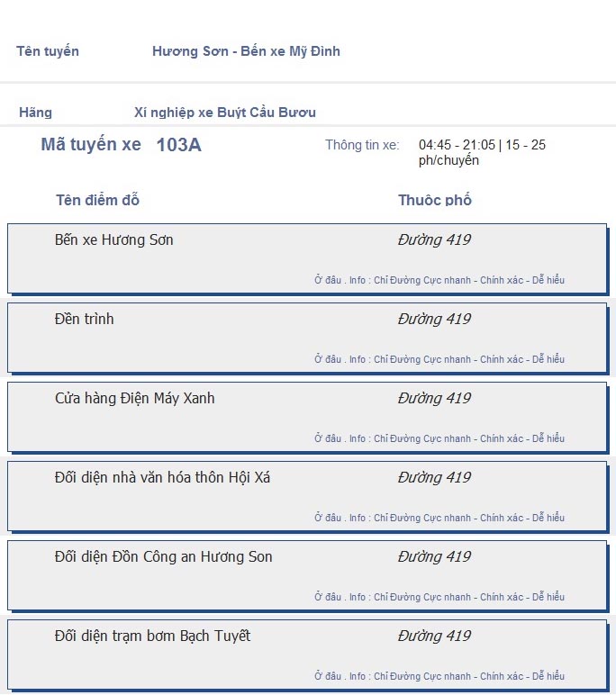This screenshot has height=695, width=616.
Task: Select the Bến xe Hương Sơn stop
Action: pyautogui.click(x=114, y=239)
